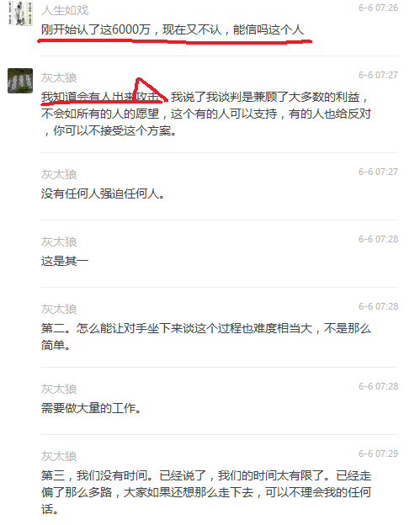
Task: Click 灰太狼 name above 第二 message
Action: [x=59, y=309]
